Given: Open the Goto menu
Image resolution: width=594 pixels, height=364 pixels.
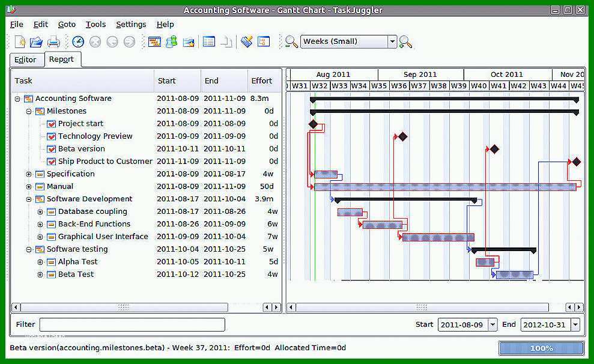Looking at the screenshot, I should (x=67, y=24).
